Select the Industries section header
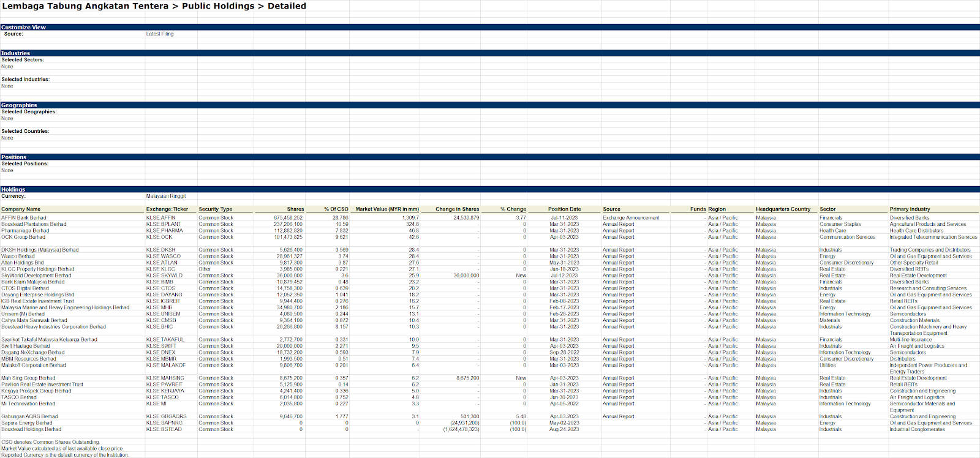980x458 pixels. click(490, 53)
